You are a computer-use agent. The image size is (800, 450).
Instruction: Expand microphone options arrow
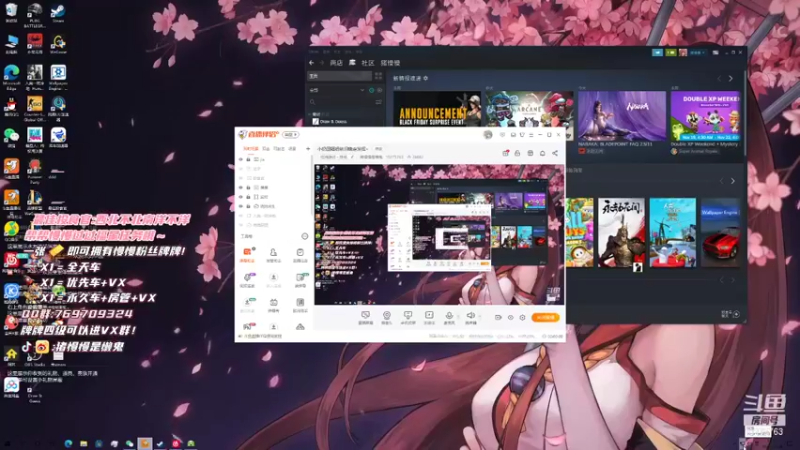pos(458,316)
